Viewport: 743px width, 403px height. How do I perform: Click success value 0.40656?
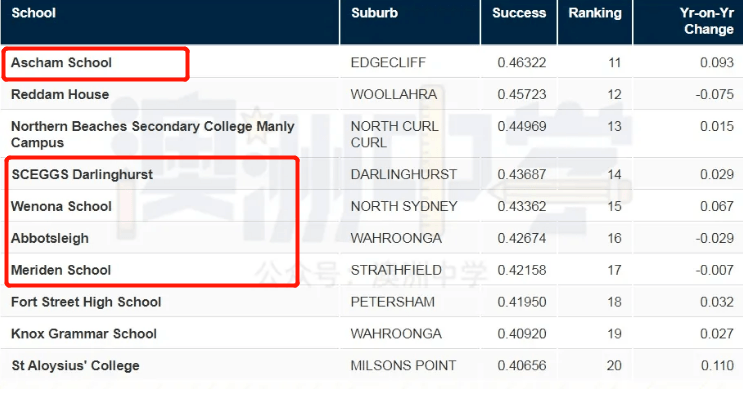[522, 366]
